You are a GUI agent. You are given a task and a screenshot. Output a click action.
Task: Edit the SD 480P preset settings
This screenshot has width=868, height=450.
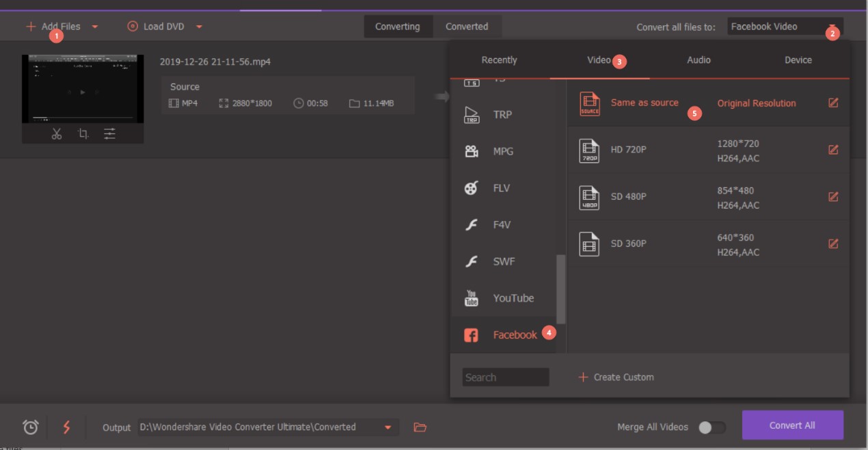[x=833, y=197]
